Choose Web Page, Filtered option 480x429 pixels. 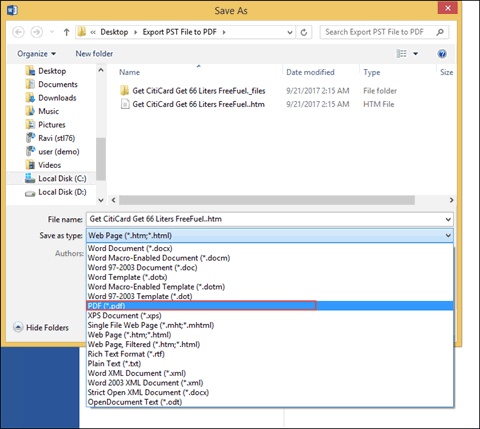tap(270, 344)
